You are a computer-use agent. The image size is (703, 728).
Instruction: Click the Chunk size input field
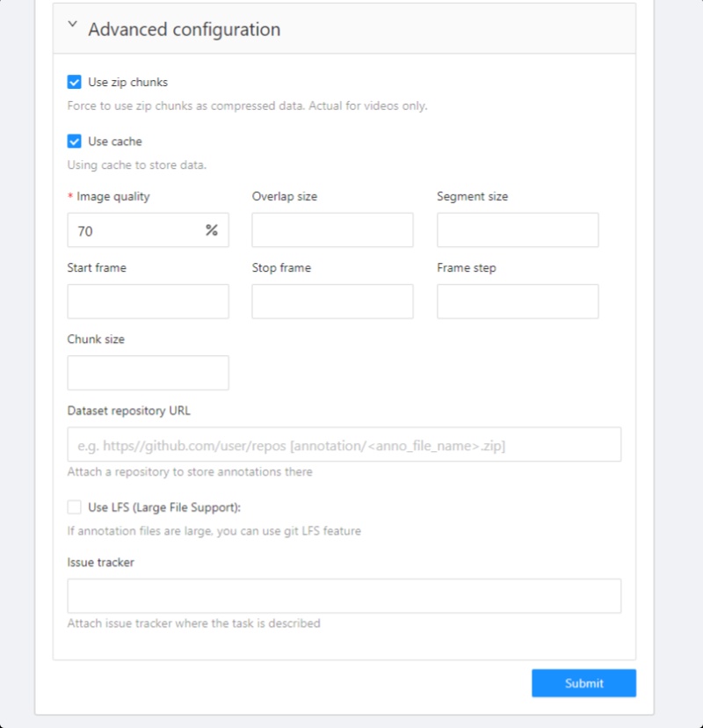coord(148,373)
